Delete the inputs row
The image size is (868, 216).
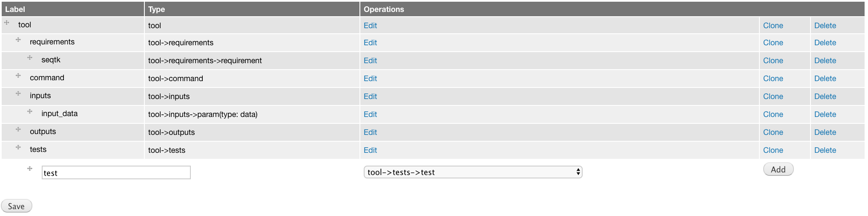click(x=825, y=96)
